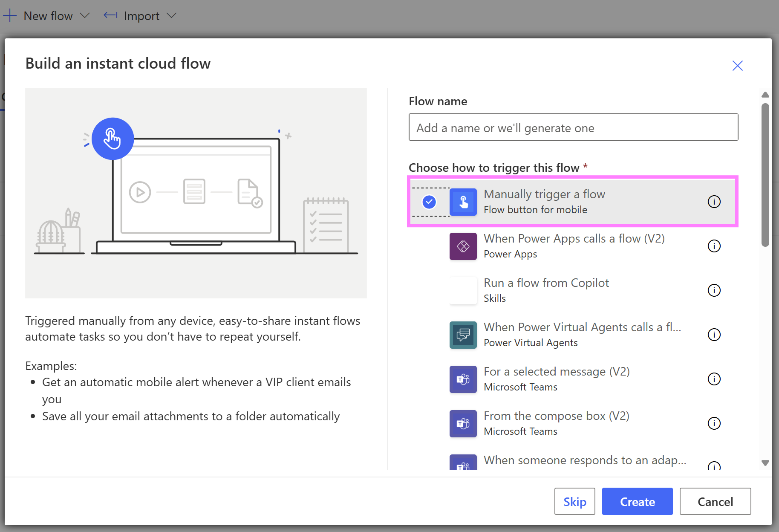The image size is (779, 532).
Task: Show info for Manually trigger a flow
Action: click(714, 202)
